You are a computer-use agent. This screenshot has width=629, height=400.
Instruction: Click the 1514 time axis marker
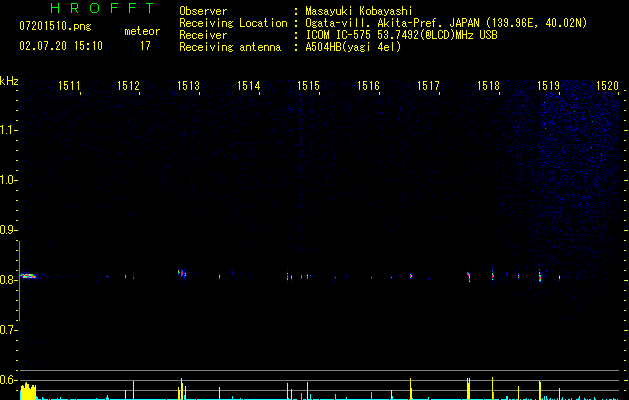tap(249, 86)
